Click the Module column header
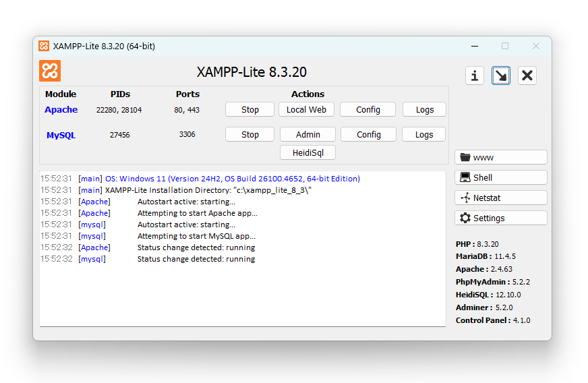 coord(61,94)
